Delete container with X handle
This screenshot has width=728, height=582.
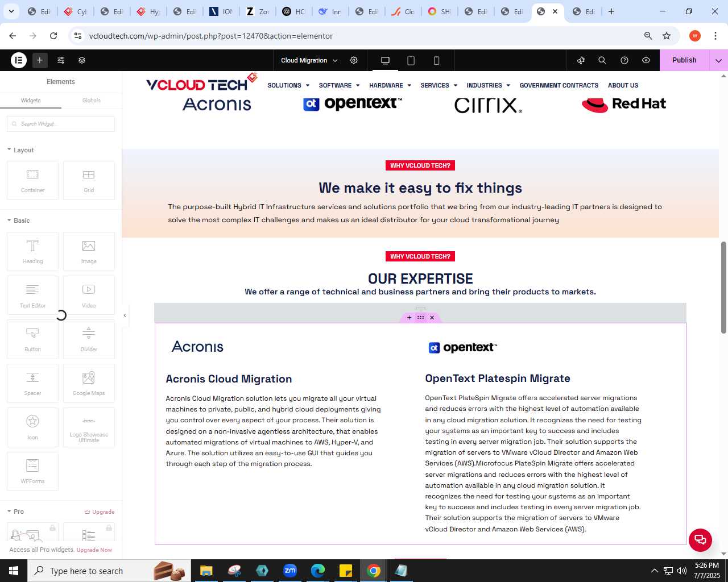pos(432,318)
